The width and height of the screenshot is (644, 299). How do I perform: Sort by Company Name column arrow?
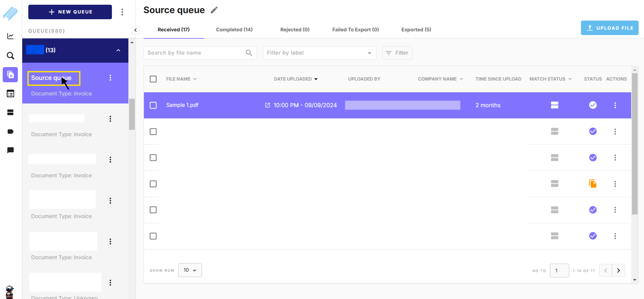pyautogui.click(x=461, y=79)
